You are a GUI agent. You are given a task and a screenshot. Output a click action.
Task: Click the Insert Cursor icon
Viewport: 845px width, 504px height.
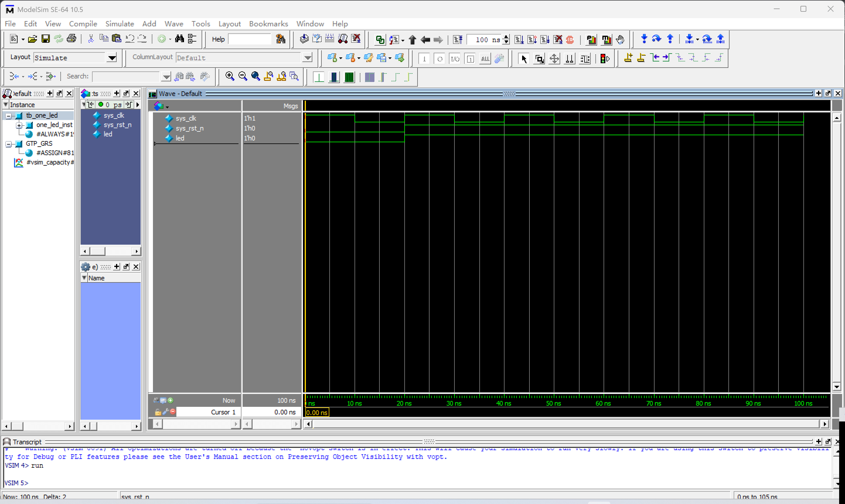click(628, 58)
